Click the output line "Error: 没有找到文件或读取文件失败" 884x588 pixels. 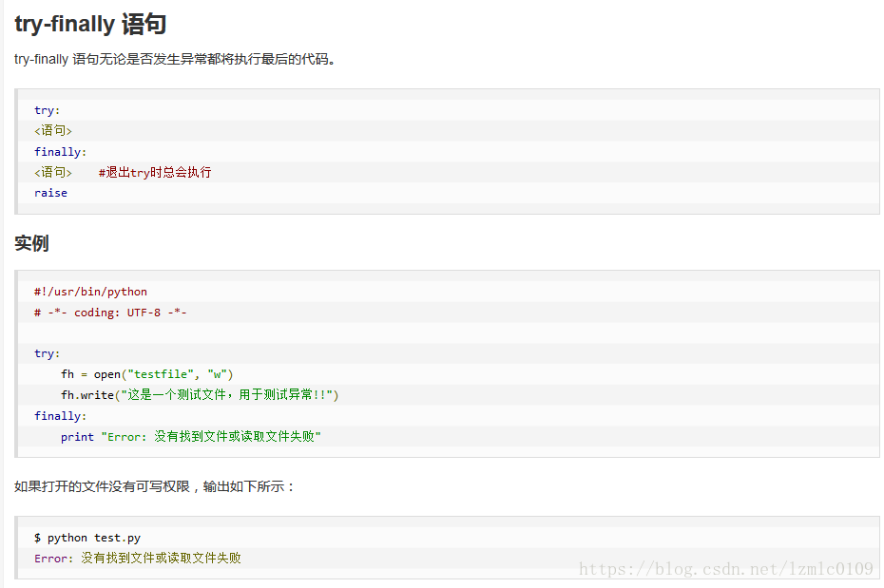pyautogui.click(x=138, y=559)
